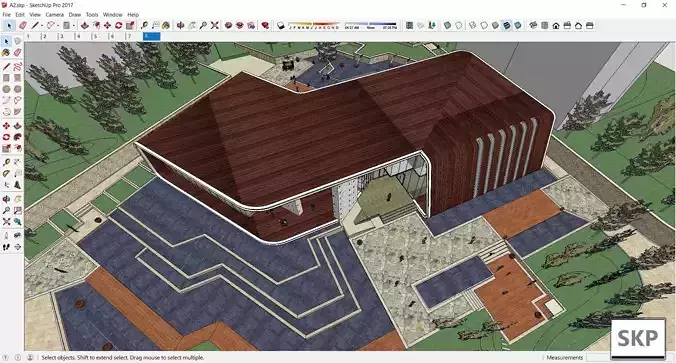Switch to scene tab 4

coord(83,36)
